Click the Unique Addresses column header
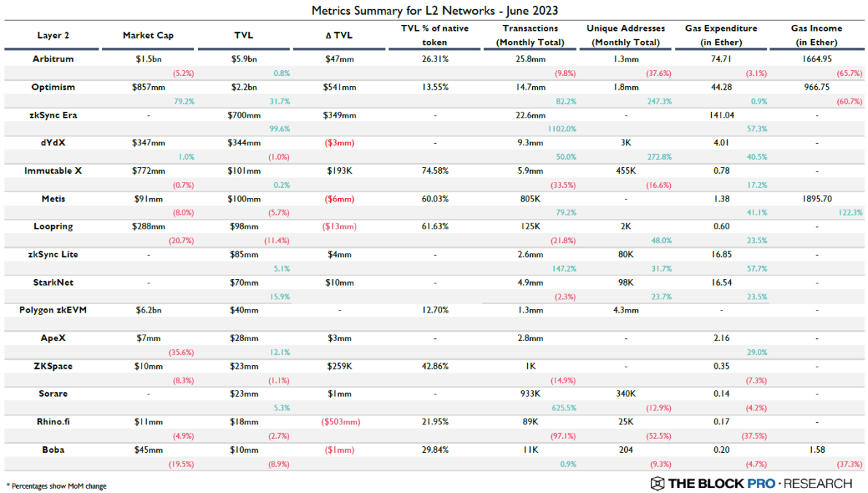 pos(626,35)
